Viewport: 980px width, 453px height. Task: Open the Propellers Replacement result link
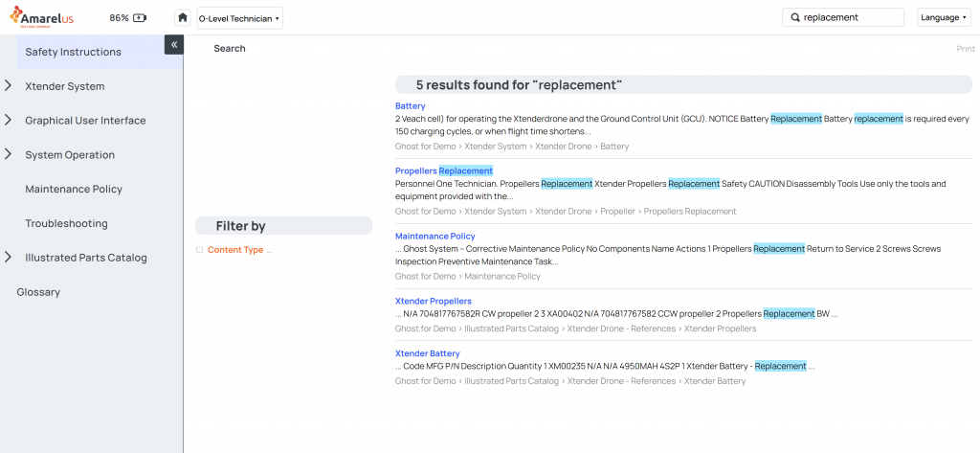click(443, 170)
